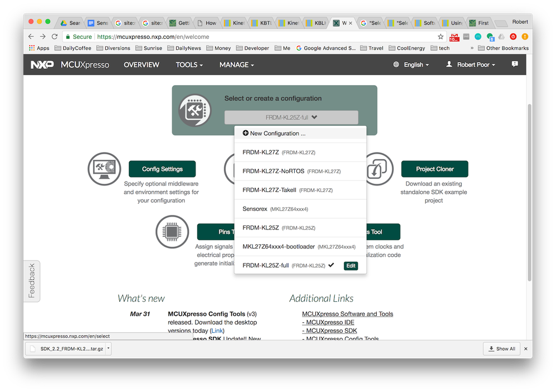Click the orange alert extension icon
Image resolution: width=556 pixels, height=392 pixels.
click(525, 37)
